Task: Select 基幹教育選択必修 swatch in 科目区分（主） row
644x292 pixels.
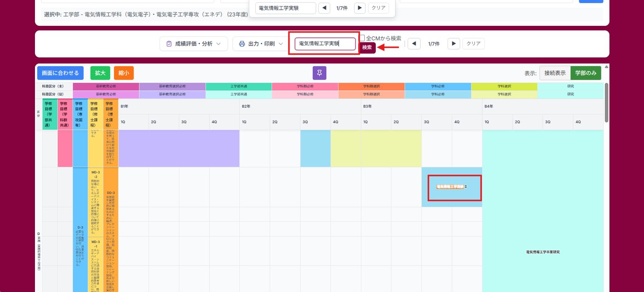Action: 172,86
